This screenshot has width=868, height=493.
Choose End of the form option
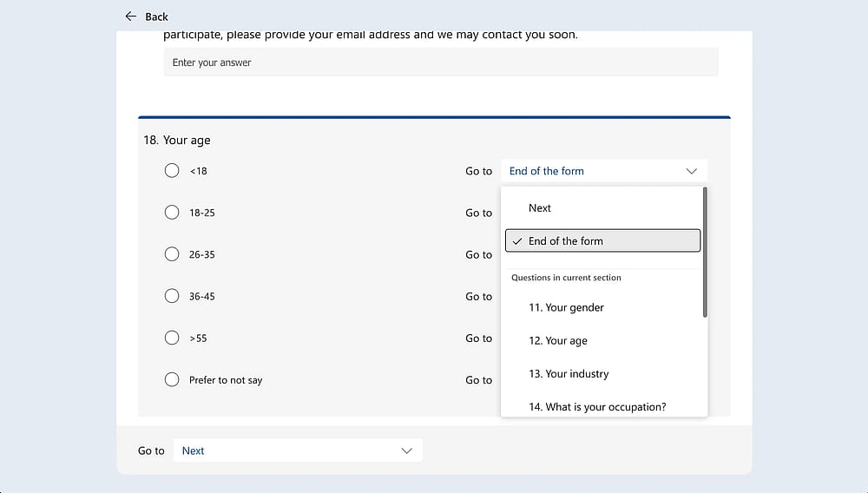click(x=603, y=240)
